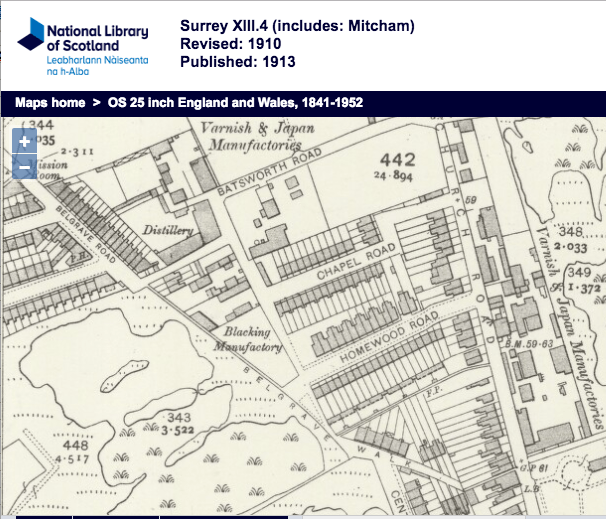The width and height of the screenshot is (606, 519).
Task: Open OS 25 inch England and Wales series
Action: (x=235, y=103)
